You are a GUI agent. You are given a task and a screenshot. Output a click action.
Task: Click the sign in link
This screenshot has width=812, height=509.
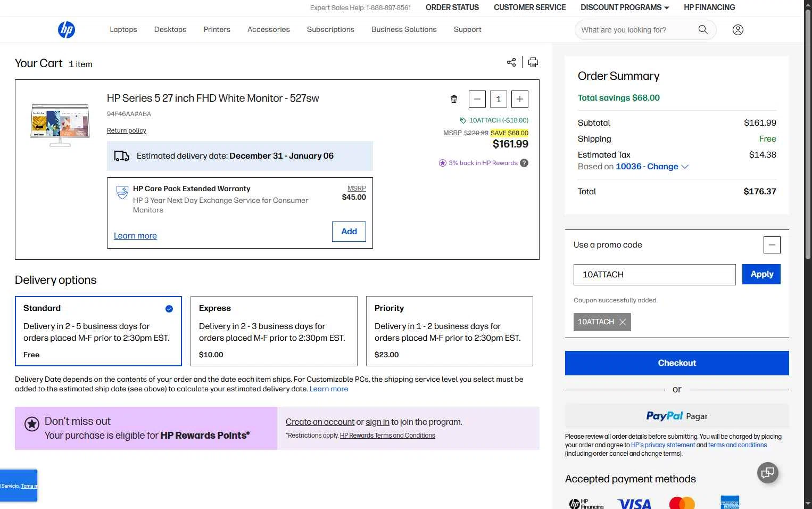coord(377,422)
